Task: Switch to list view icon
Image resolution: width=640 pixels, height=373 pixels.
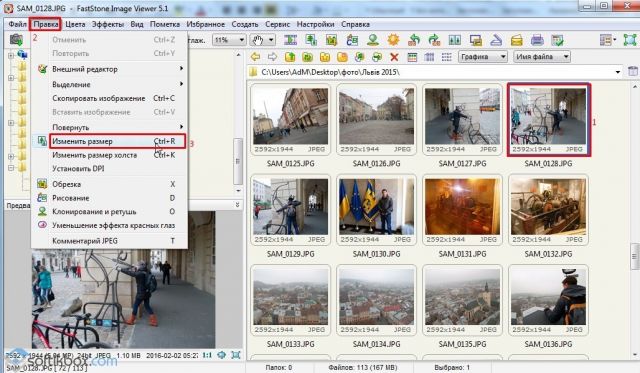Action: pyautogui.click(x=447, y=57)
